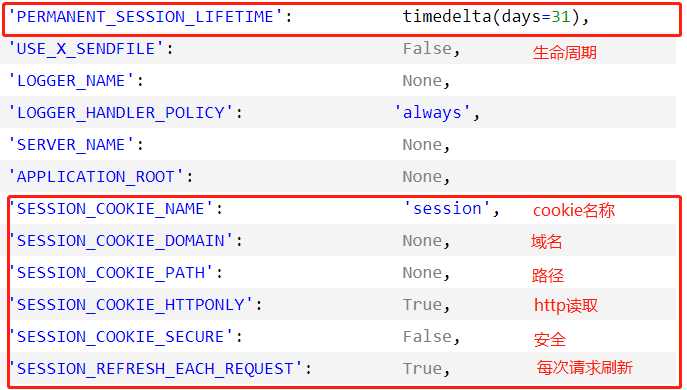Click the None value of SESSION_COOKIE_DOMAIN

click(x=422, y=241)
